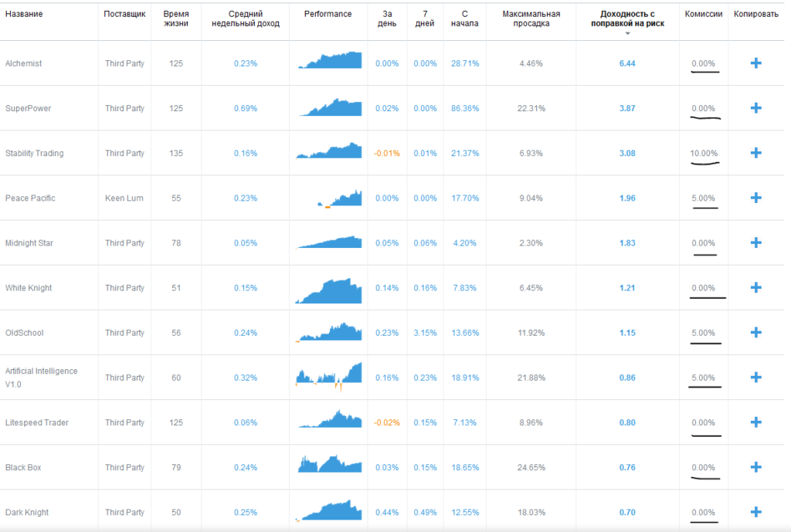Screen dimensions: 791x532
Task: Sort table by Время жизни header
Action: pos(176,19)
